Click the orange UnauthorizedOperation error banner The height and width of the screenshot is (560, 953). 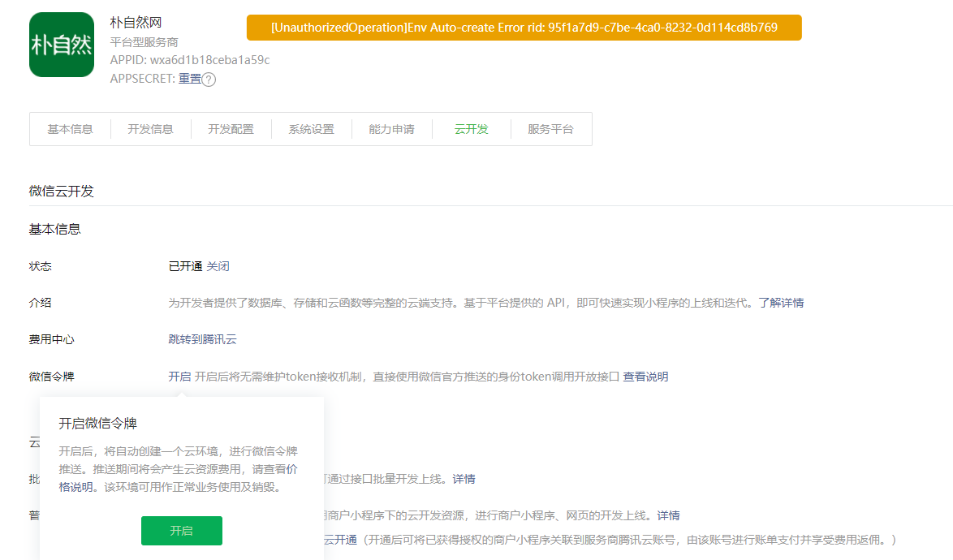524,28
